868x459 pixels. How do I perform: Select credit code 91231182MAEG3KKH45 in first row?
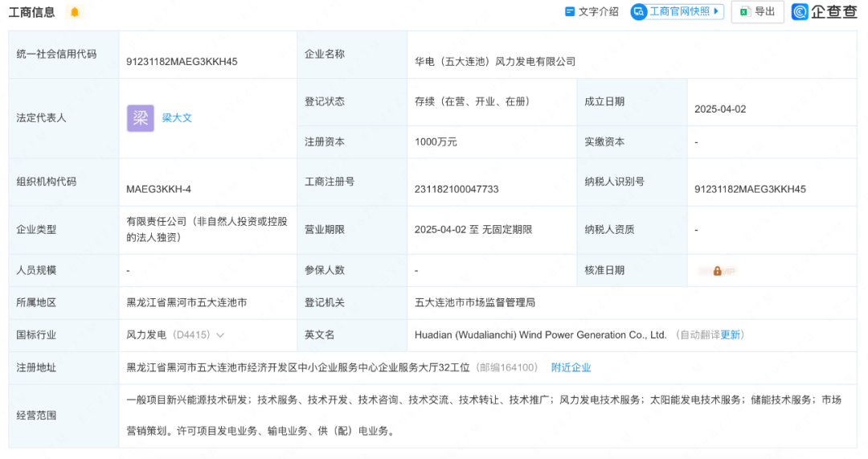pyautogui.click(x=182, y=61)
